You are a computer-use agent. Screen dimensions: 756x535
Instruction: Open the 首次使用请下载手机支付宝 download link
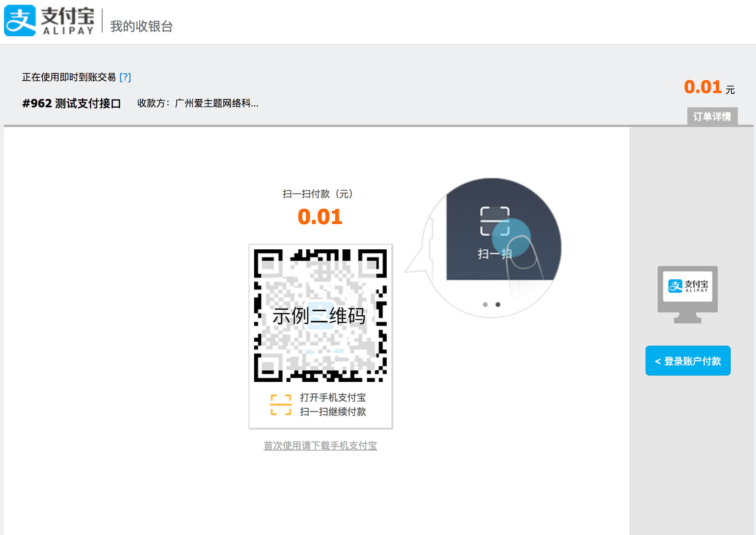(x=320, y=445)
